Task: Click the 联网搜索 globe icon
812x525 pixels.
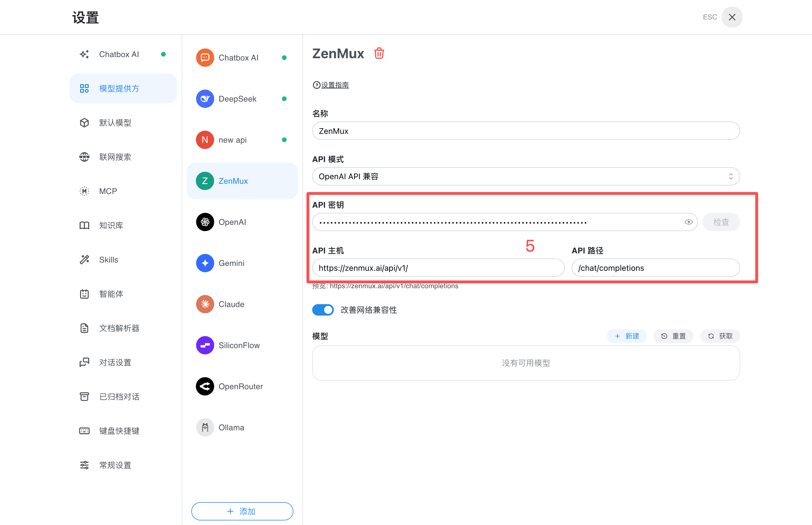Action: [x=84, y=157]
